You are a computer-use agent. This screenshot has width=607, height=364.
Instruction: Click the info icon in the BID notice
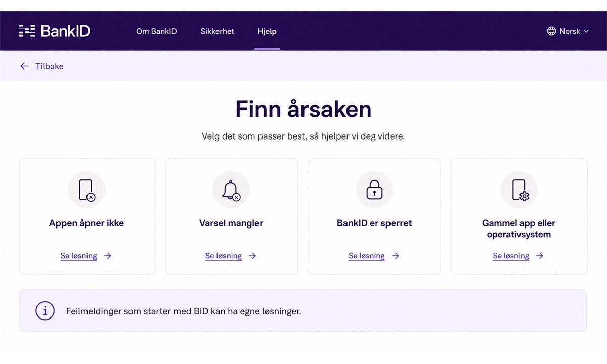45,310
